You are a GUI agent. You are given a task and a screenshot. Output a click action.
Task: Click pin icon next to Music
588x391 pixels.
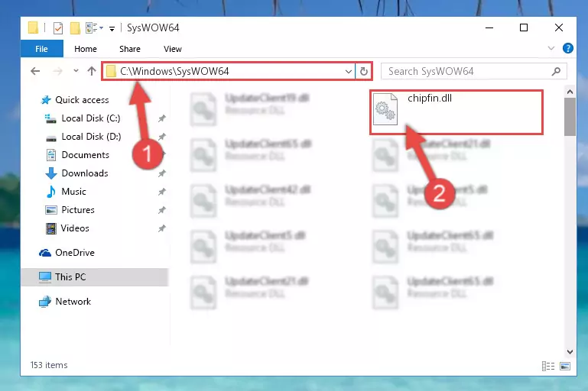pyautogui.click(x=161, y=192)
